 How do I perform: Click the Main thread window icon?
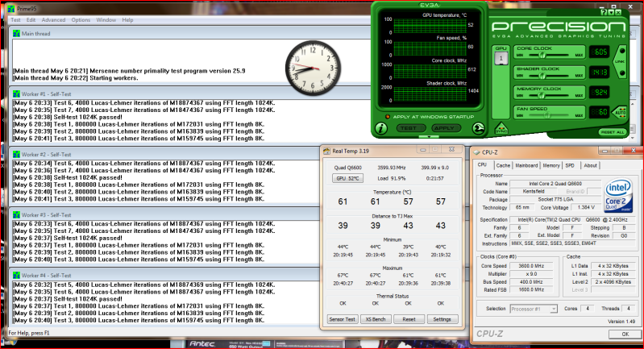pyautogui.click(x=16, y=34)
